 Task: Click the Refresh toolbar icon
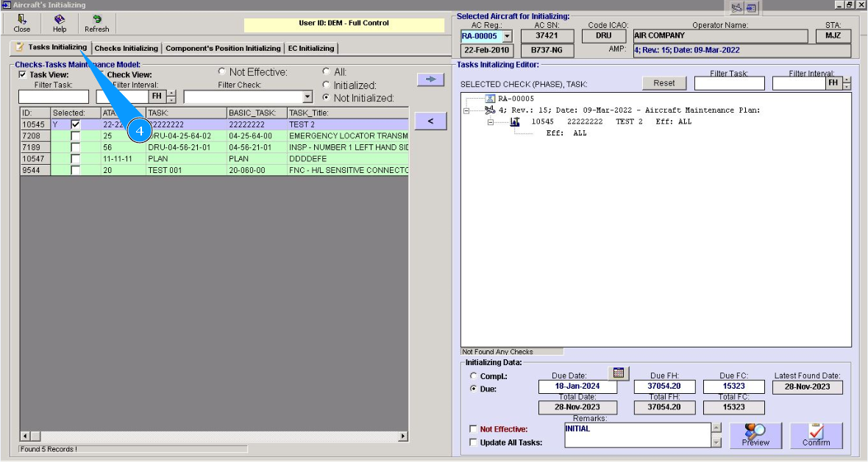(96, 24)
